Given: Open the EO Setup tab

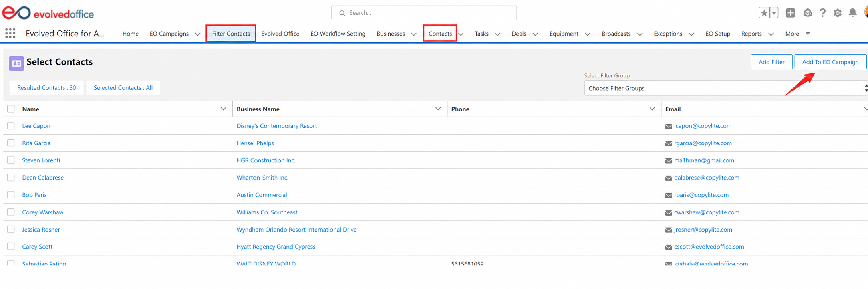Looking at the screenshot, I should point(718,34).
